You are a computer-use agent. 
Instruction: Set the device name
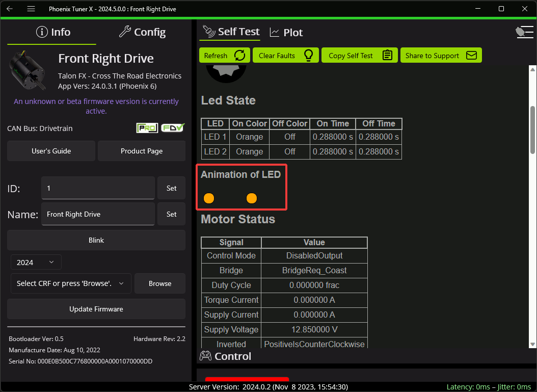point(171,214)
